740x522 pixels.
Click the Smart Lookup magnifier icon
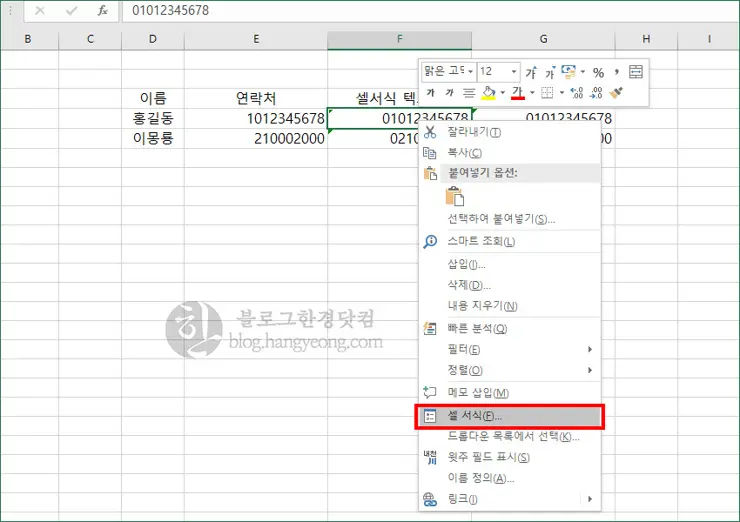click(x=430, y=241)
